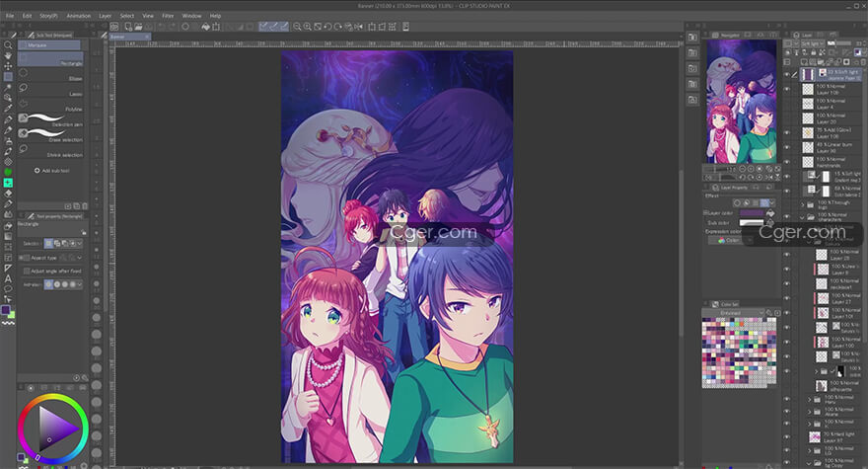Click the Color Set panel tab

726,304
